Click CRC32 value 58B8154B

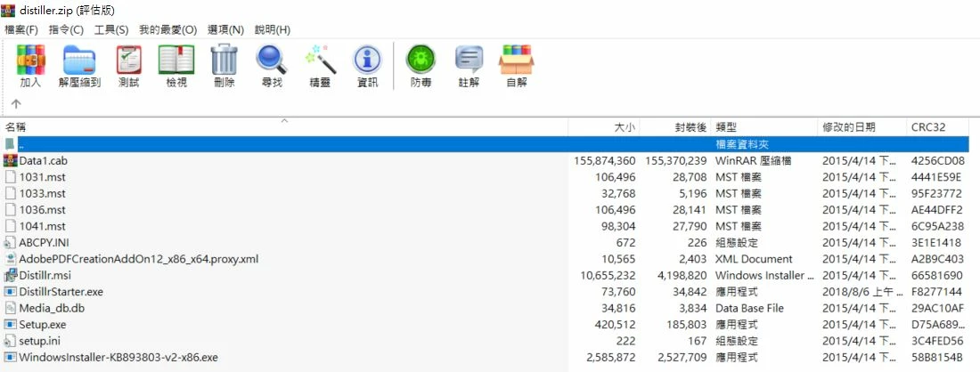[937, 358]
